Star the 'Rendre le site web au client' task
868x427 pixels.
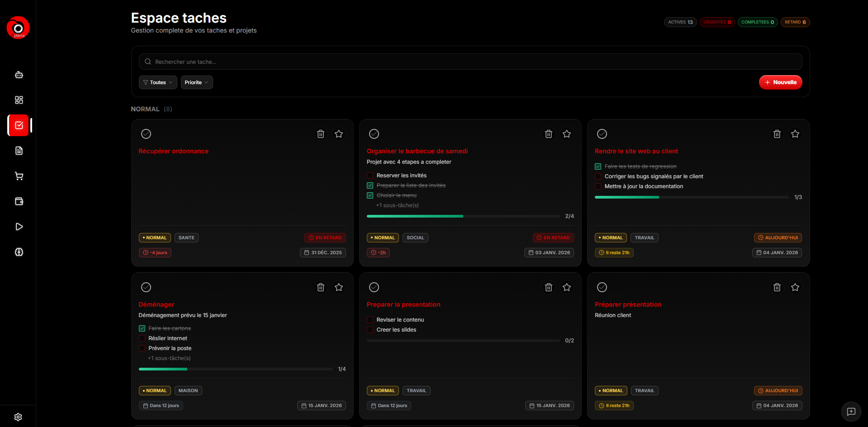pyautogui.click(x=795, y=134)
